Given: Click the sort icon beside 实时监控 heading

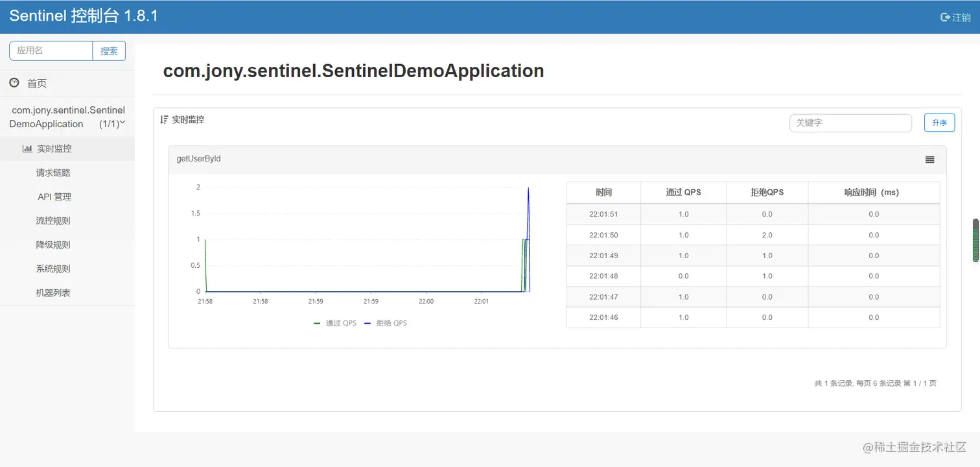Looking at the screenshot, I should click(164, 119).
